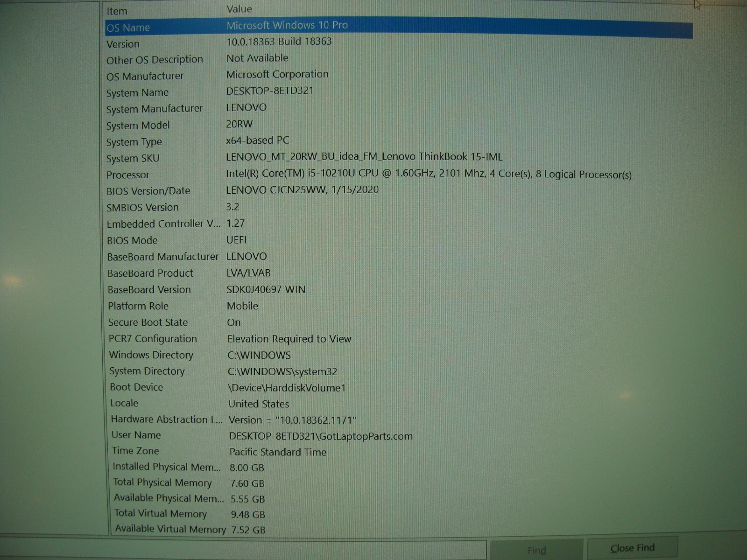Select the BaseBoard Version row
747x560 pixels.
tap(399, 289)
